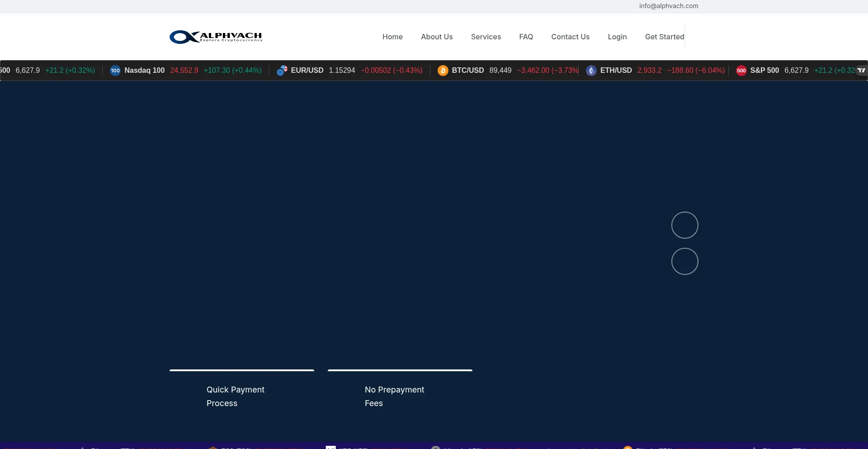Click the lower circular slider arrow
This screenshot has width=868, height=449.
coord(684,261)
